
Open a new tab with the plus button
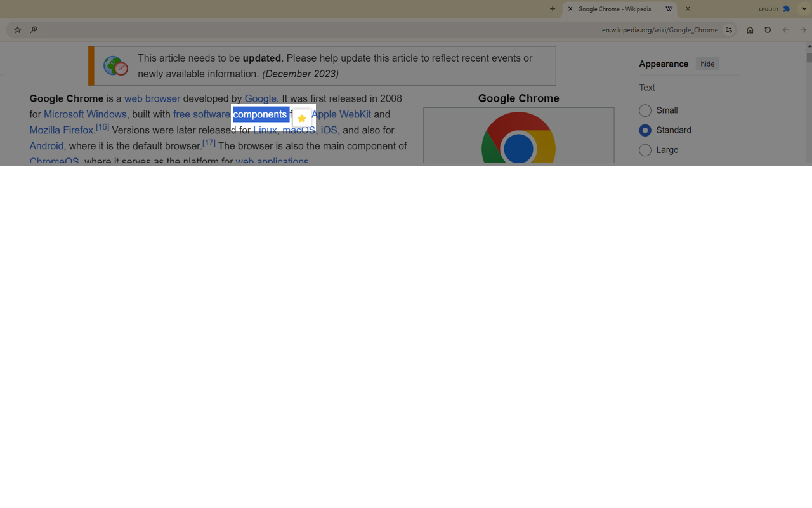(x=553, y=9)
